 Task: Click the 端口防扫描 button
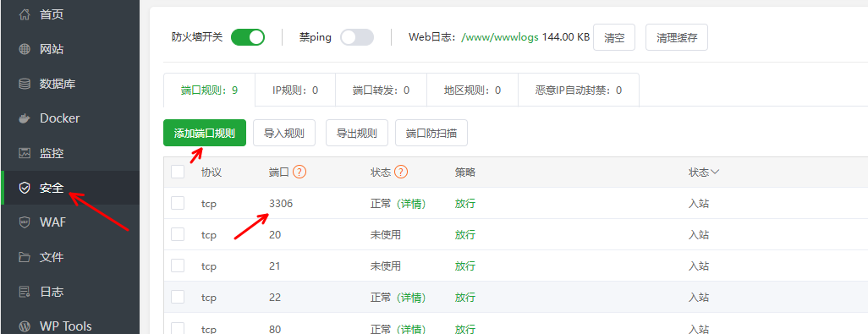coord(431,133)
